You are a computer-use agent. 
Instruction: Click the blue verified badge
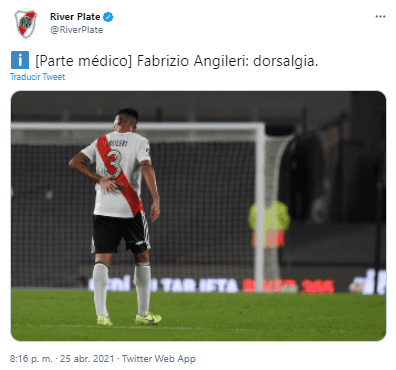coord(108,17)
